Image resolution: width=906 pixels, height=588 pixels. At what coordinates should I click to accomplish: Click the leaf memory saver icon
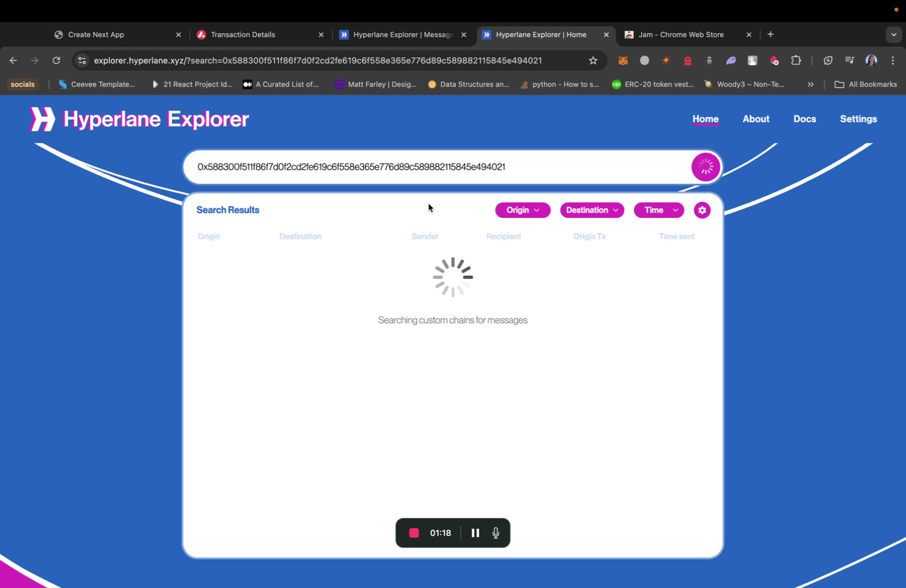click(828, 60)
